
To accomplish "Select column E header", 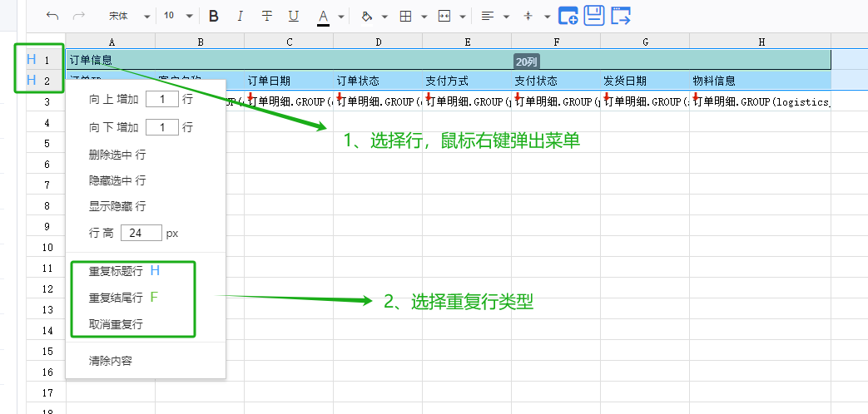I will 467,42.
